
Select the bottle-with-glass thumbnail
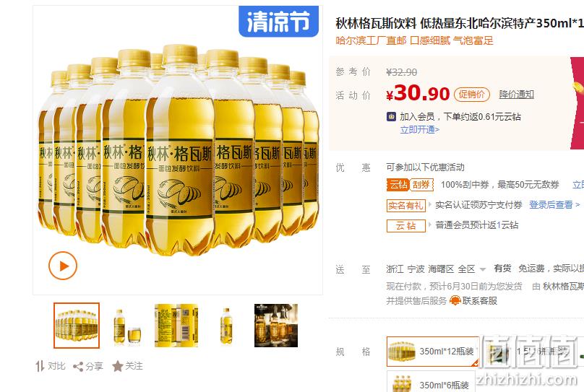(127, 326)
